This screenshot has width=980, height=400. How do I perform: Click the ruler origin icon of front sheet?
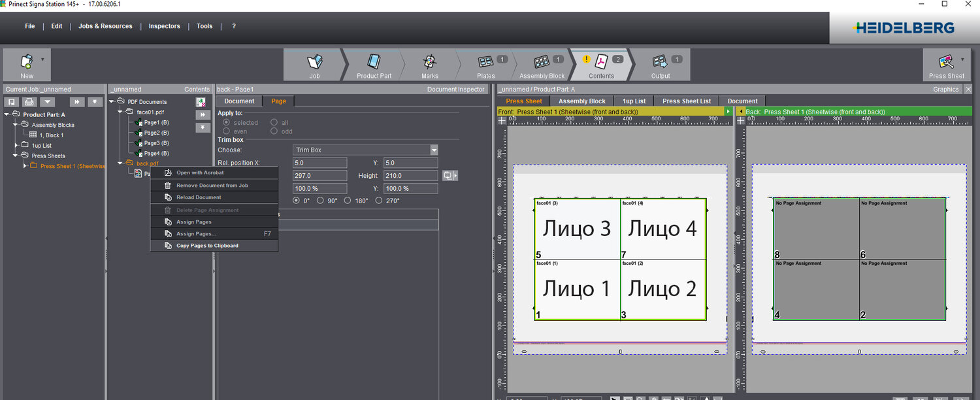click(x=502, y=120)
